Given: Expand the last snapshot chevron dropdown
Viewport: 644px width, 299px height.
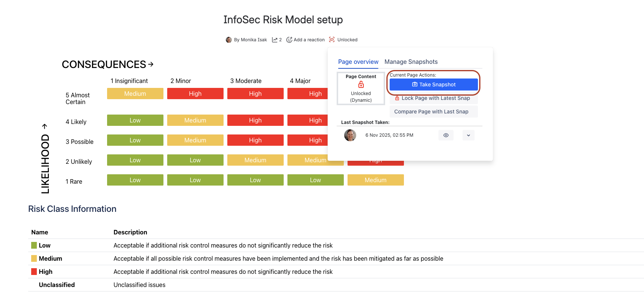Looking at the screenshot, I should (x=468, y=135).
